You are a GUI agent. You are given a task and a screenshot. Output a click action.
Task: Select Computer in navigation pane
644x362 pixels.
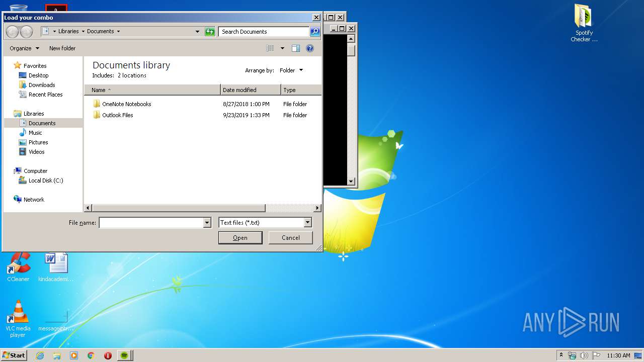coord(35,171)
